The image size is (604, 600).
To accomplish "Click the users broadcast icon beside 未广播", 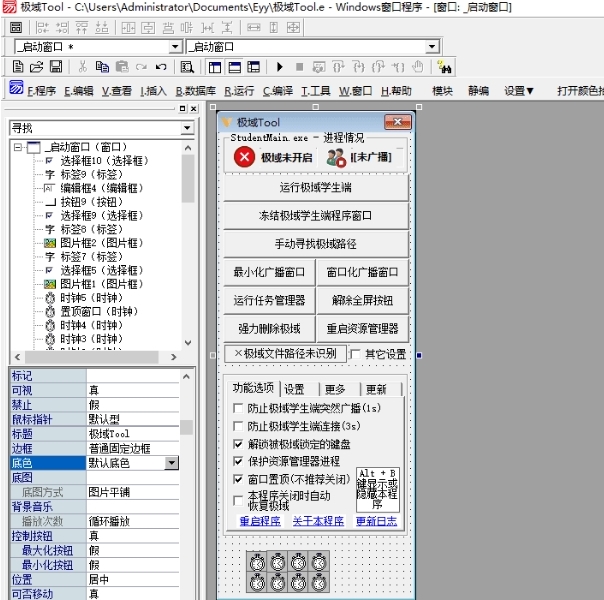I will pyautogui.click(x=336, y=158).
